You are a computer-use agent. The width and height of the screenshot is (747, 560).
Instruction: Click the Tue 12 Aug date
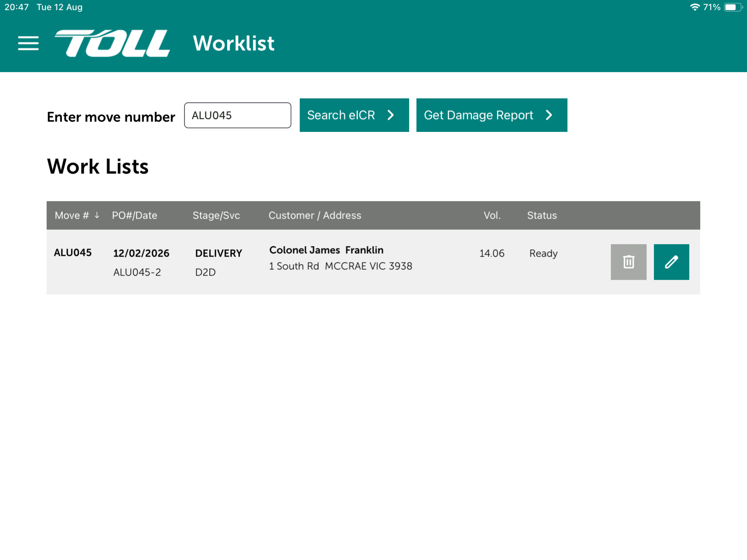point(59,7)
